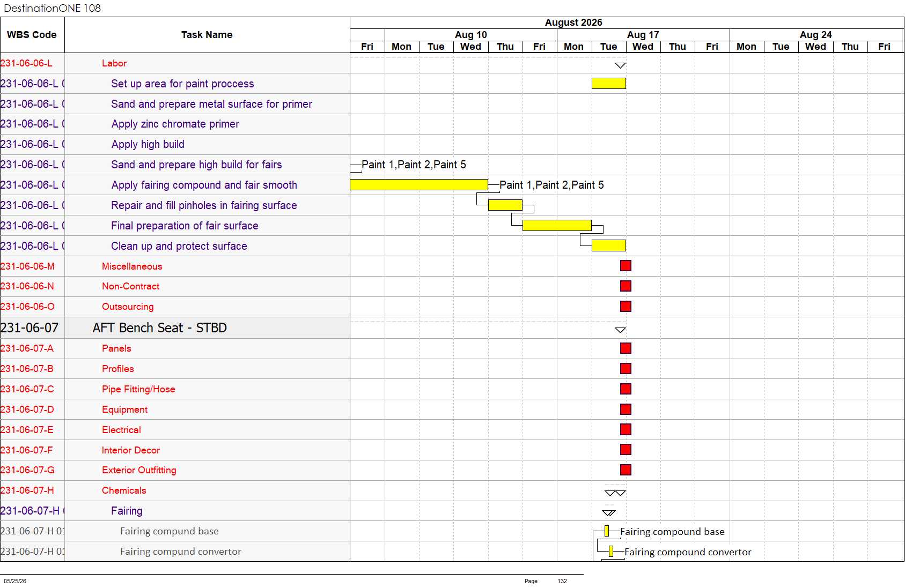
Task: Click the DestinationONE 108 title text
Action: [53, 8]
